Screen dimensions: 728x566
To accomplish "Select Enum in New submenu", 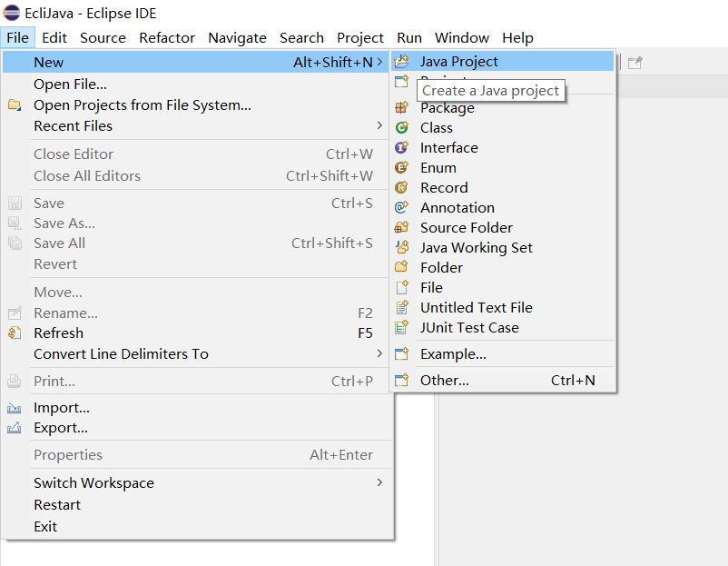I will coord(502,167).
